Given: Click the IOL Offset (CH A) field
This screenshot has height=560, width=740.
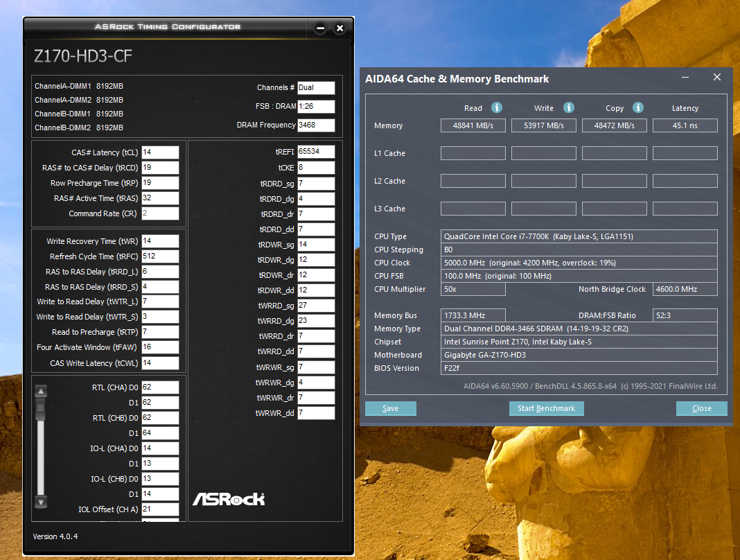Looking at the screenshot, I should [x=161, y=509].
